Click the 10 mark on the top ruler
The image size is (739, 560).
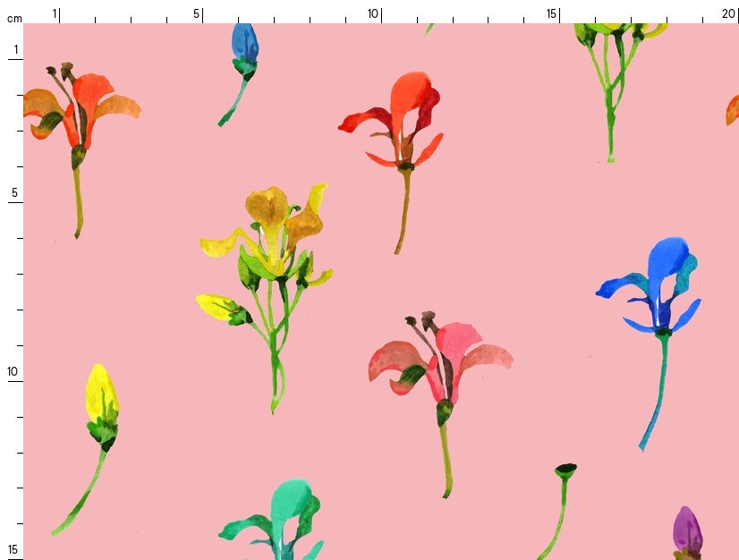373,13
